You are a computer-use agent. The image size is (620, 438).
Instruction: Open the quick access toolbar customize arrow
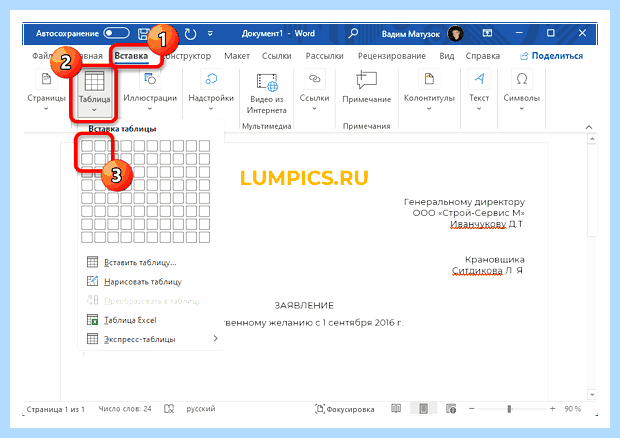pyautogui.click(x=210, y=34)
